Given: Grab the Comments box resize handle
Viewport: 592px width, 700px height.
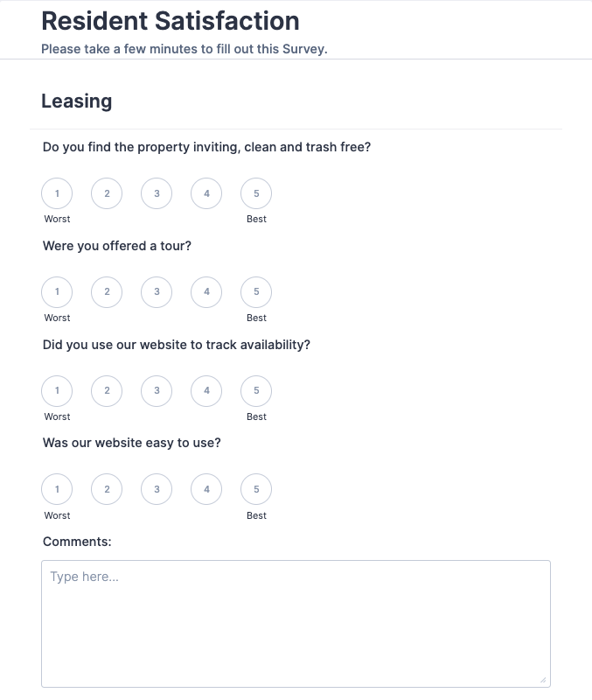Looking at the screenshot, I should click(543, 680).
